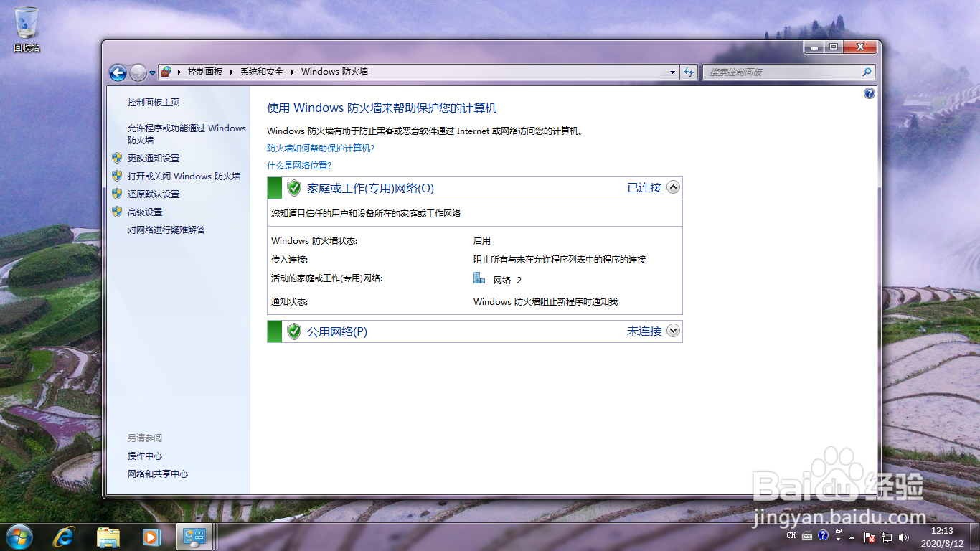The width and height of the screenshot is (980, 551).
Task: Open 允许程序或功能通过 Windows 防火墙 link
Action: 187,134
